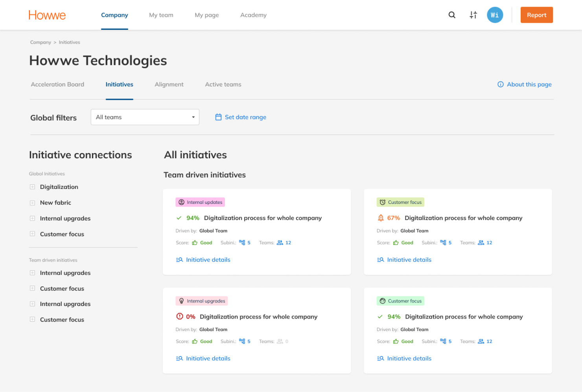Open the All teams dropdown
The height and width of the screenshot is (392, 582).
[x=145, y=117]
